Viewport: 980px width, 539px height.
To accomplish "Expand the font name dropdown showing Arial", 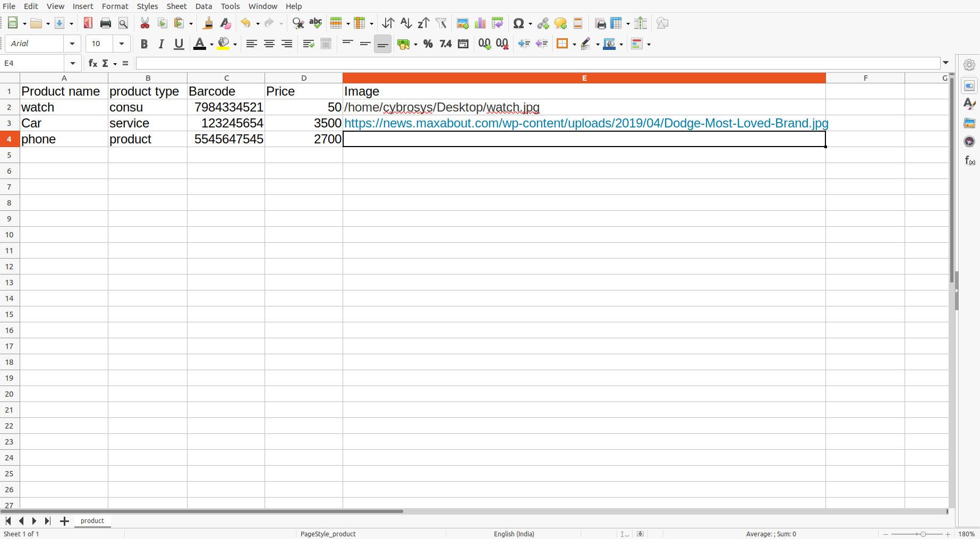I will [x=72, y=44].
